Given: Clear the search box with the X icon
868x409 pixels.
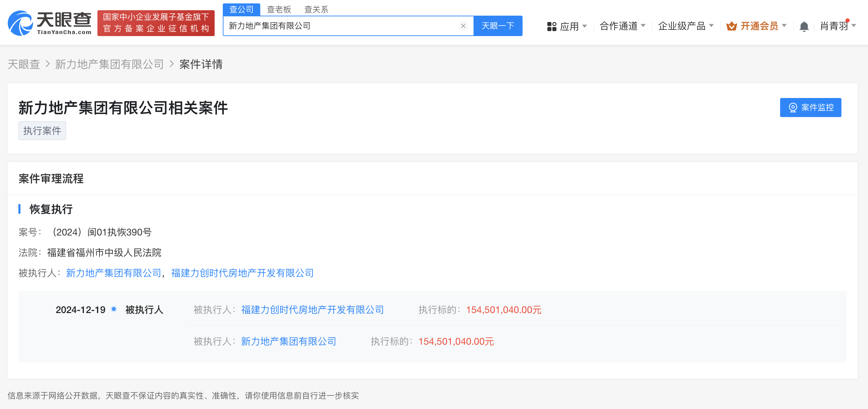Looking at the screenshot, I should [463, 26].
